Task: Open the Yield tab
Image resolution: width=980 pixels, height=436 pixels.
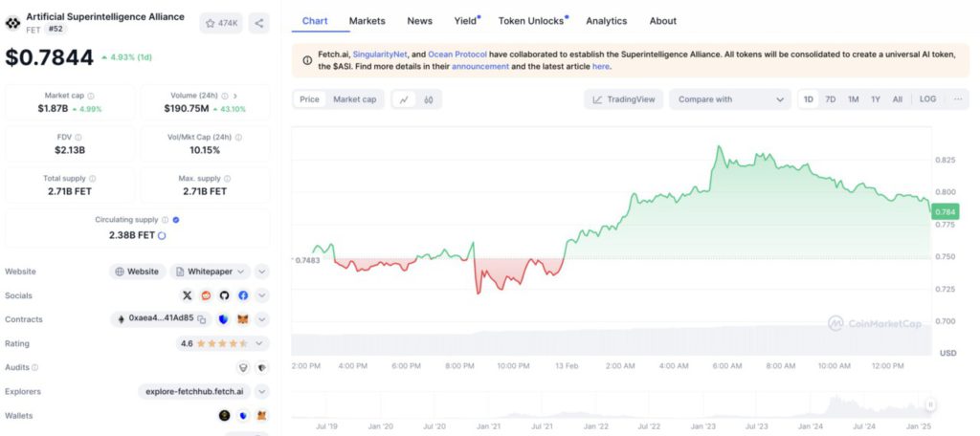Action: [466, 21]
